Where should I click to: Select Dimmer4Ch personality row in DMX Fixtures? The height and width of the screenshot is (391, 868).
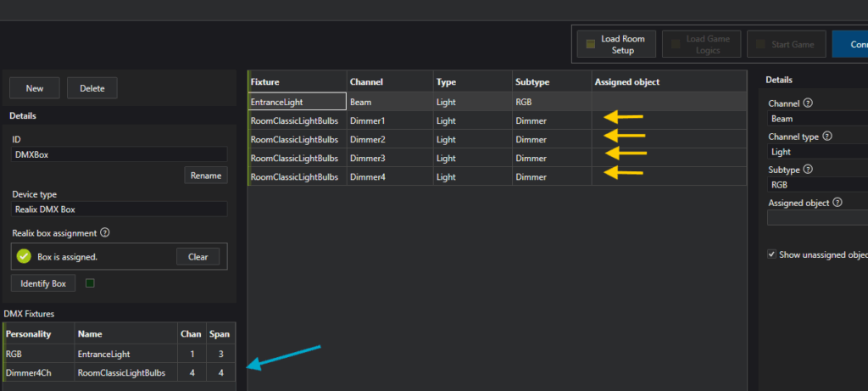coord(119,372)
